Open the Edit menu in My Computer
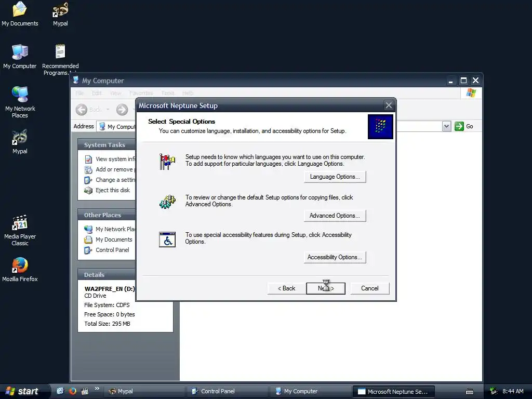The height and width of the screenshot is (399, 532). 97,93
